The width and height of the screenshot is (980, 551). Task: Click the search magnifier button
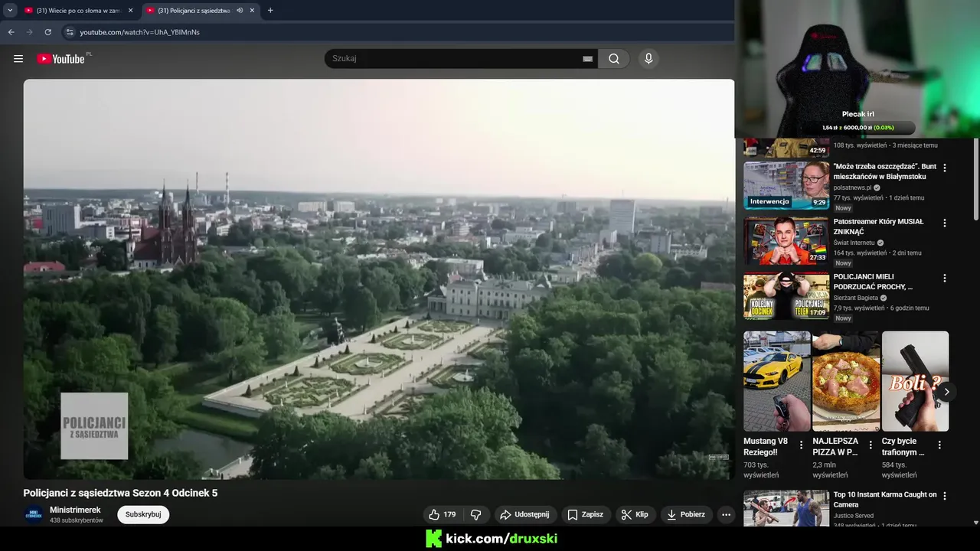(614, 59)
